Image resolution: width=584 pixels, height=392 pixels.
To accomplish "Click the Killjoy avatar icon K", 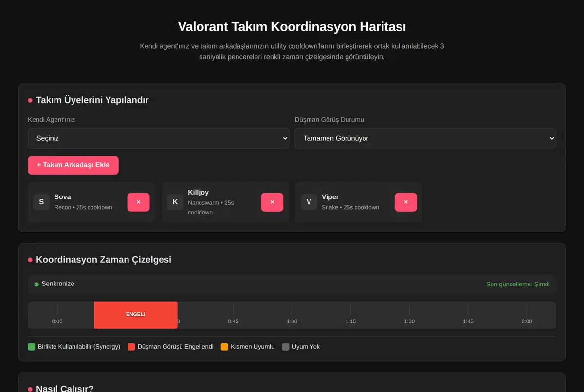I will pyautogui.click(x=175, y=202).
